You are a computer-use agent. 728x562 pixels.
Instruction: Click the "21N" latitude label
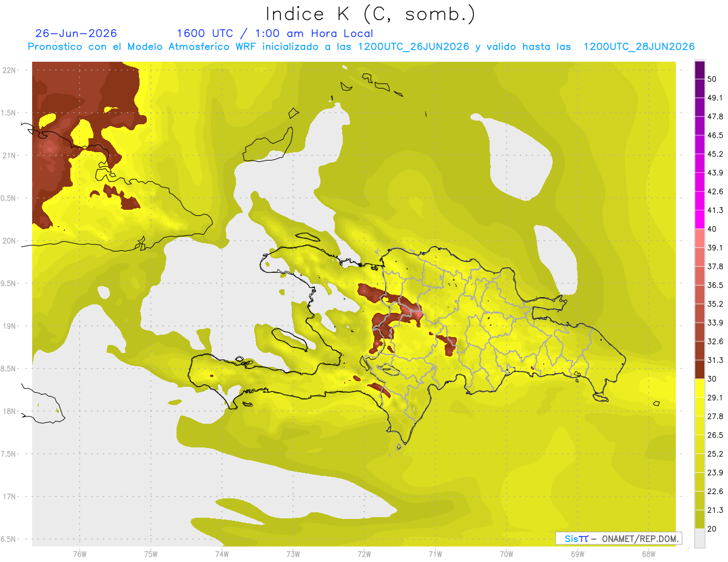[9, 156]
